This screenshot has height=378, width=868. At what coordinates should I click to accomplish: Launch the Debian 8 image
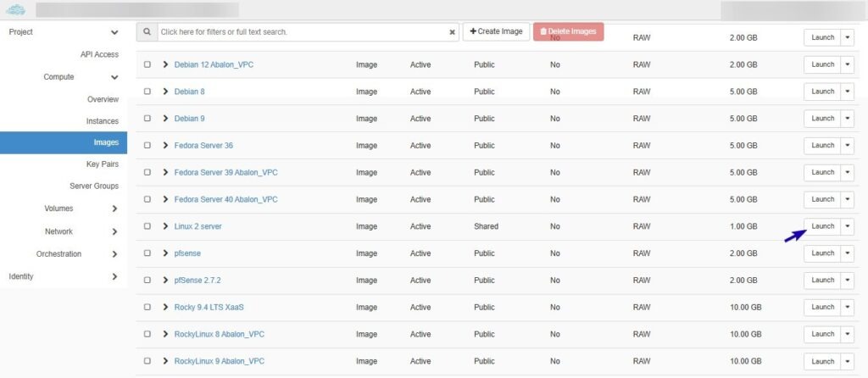click(x=822, y=92)
